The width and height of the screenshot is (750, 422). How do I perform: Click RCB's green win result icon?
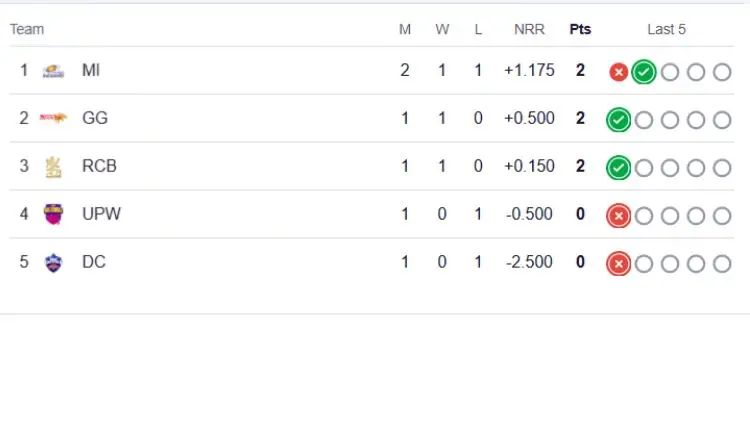(x=619, y=168)
